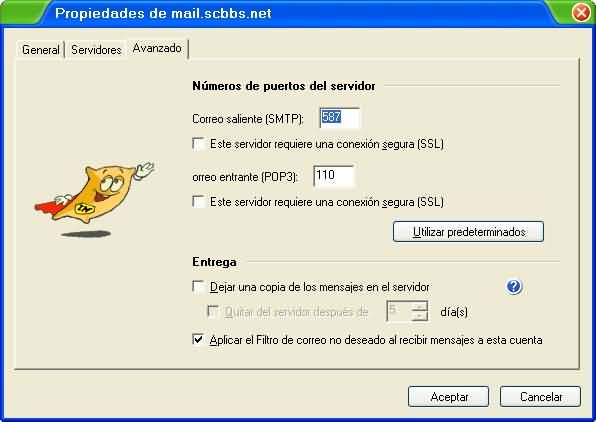The height and width of the screenshot is (422, 596).
Task: Confirm with the Aceptar button
Action: click(x=449, y=397)
